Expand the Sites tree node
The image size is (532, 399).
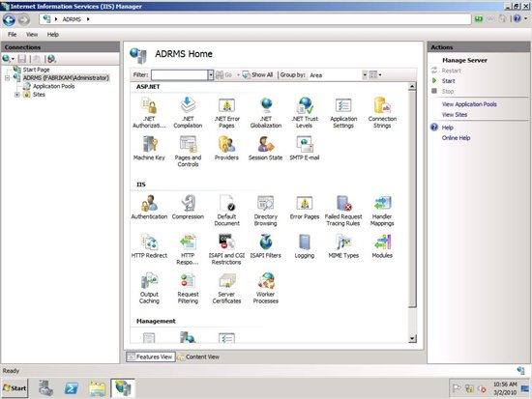coord(16,95)
